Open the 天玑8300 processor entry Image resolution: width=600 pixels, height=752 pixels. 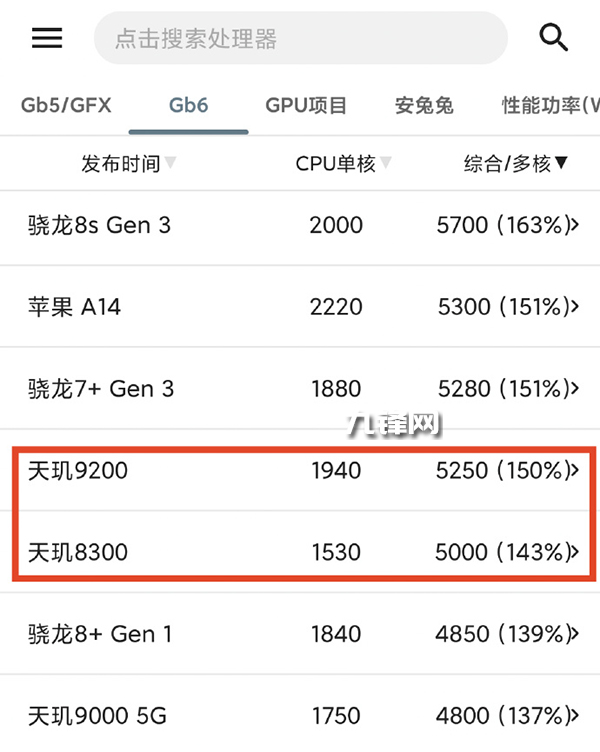point(78,551)
